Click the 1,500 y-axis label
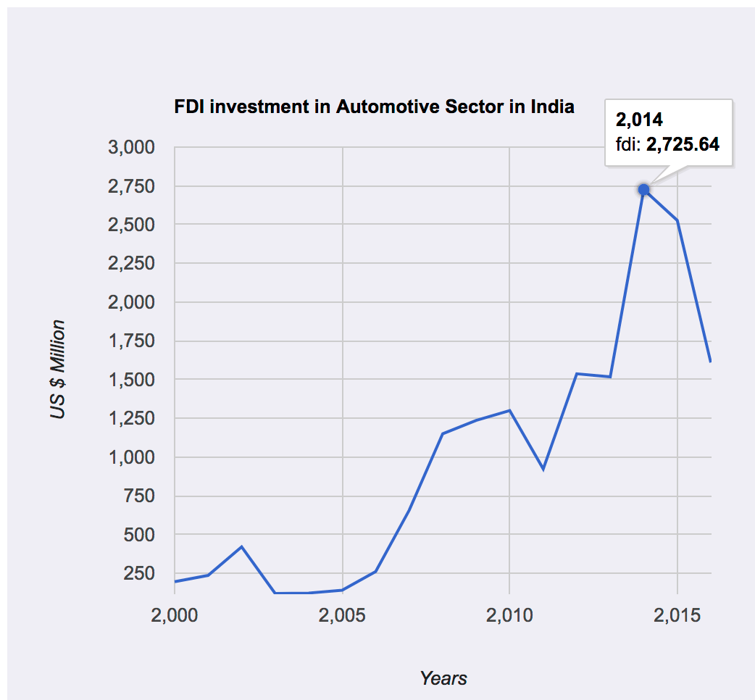This screenshot has height=700, width=755. (x=131, y=380)
